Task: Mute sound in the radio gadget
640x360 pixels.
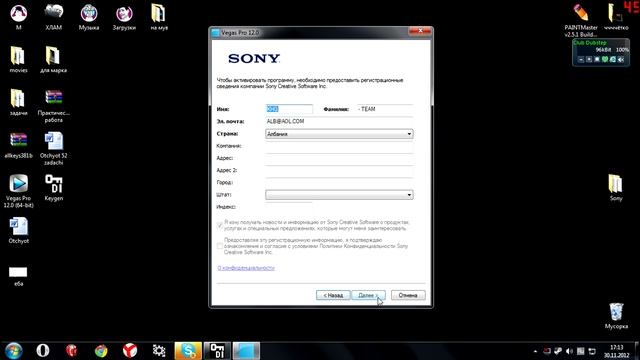Action: [x=621, y=60]
